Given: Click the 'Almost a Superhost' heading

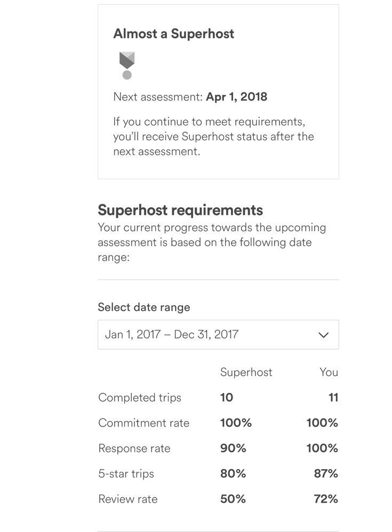Looking at the screenshot, I should (173, 34).
